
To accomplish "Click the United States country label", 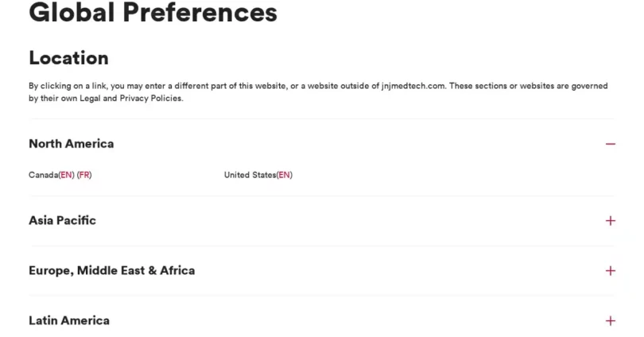I will tap(250, 175).
